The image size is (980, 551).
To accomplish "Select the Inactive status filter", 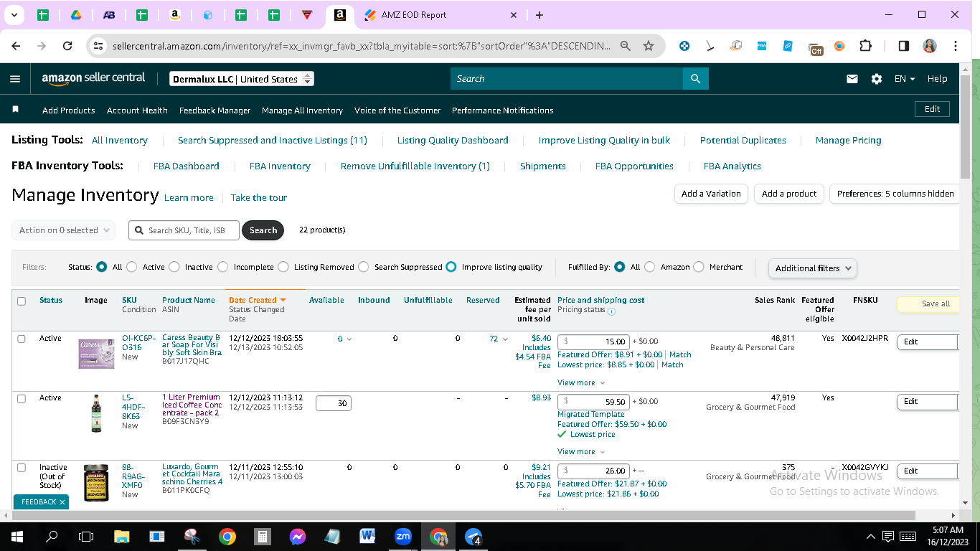I will pyautogui.click(x=174, y=267).
